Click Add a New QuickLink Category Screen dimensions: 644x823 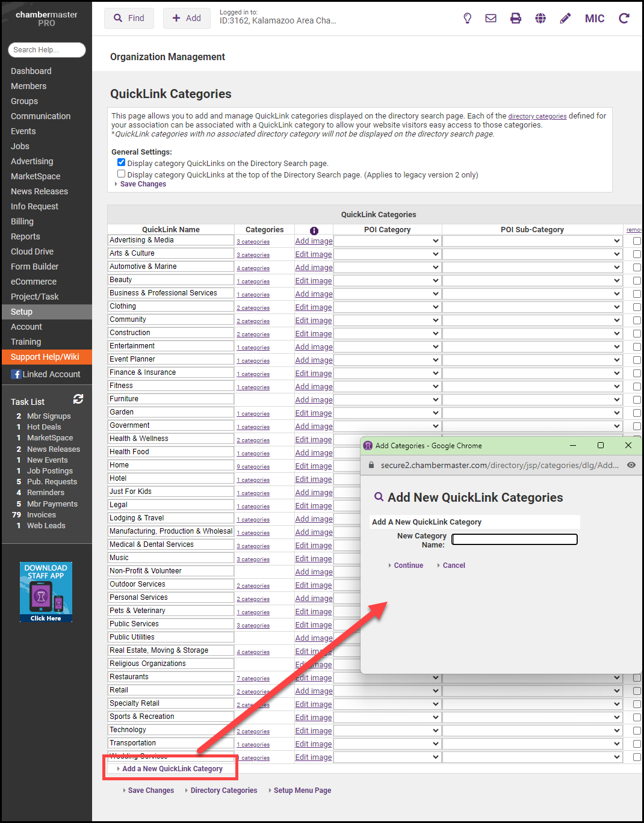click(x=172, y=769)
